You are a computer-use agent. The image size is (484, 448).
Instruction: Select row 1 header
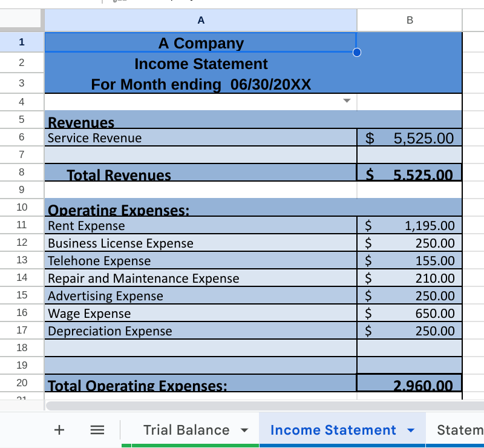pyautogui.click(x=22, y=42)
